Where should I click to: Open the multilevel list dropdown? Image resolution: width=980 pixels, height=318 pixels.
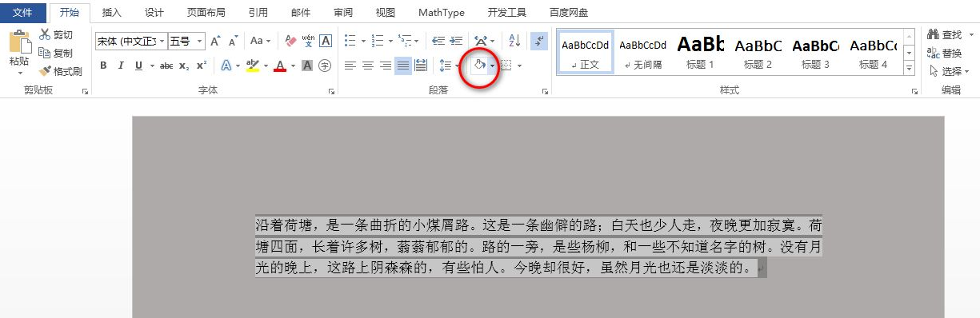point(417,41)
